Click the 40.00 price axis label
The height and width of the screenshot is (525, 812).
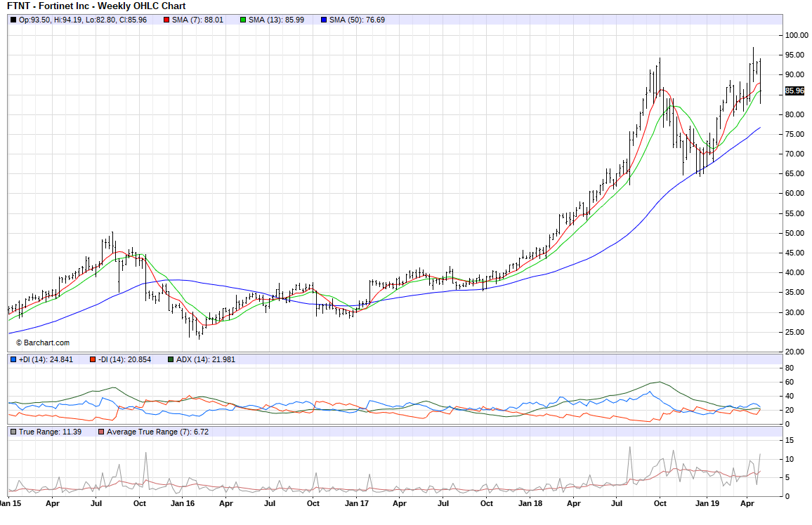(x=795, y=272)
